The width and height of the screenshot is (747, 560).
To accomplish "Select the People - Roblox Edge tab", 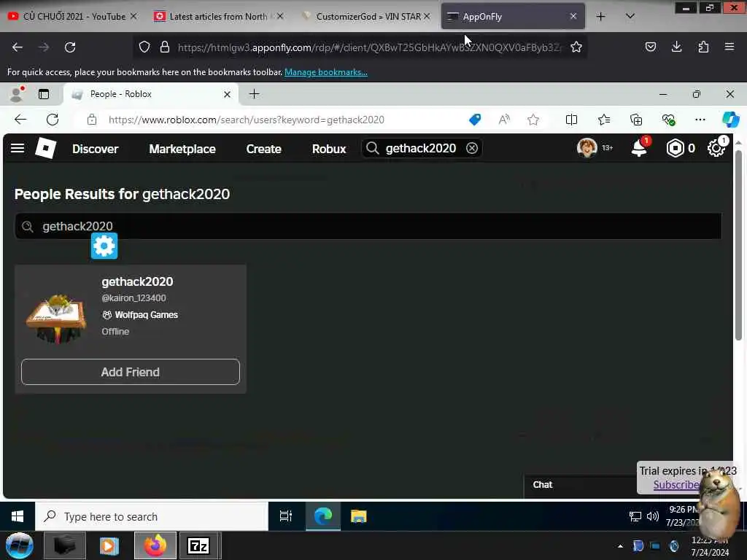I will (x=149, y=94).
